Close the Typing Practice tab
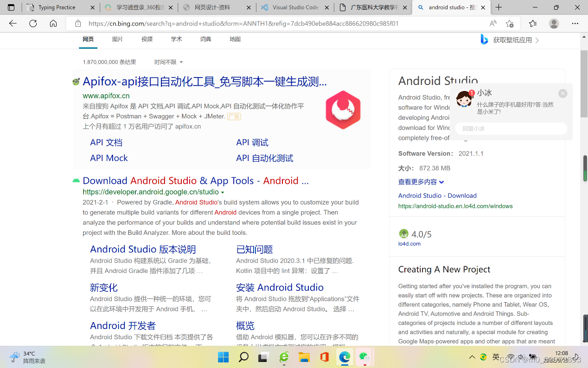This screenshot has height=368, width=588. 92,7
